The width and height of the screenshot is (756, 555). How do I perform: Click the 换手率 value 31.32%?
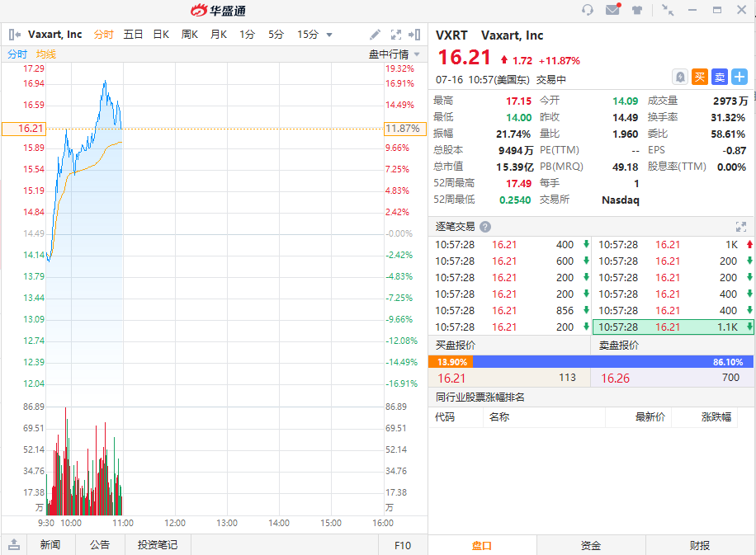728,118
